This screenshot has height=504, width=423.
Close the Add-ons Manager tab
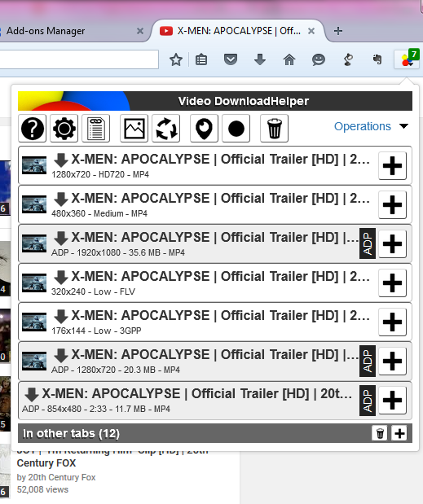click(140, 31)
